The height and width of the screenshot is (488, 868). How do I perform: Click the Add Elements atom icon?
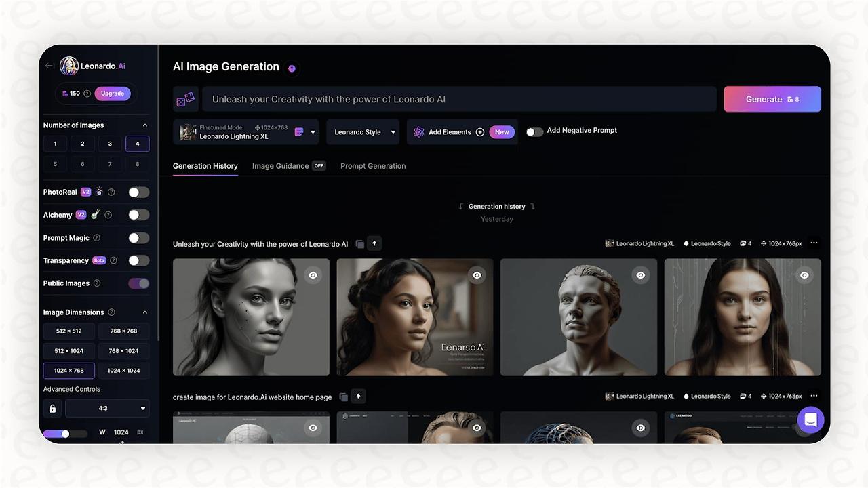[418, 132]
